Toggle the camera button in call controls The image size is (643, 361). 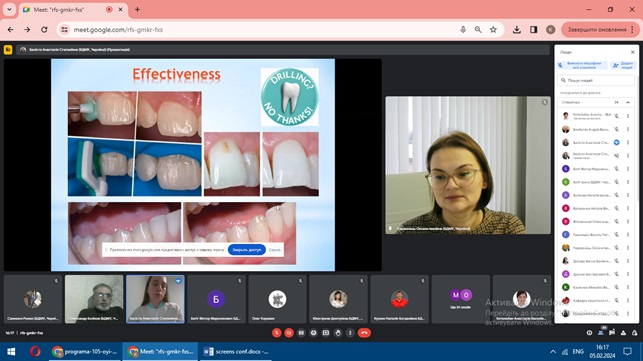pos(289,333)
